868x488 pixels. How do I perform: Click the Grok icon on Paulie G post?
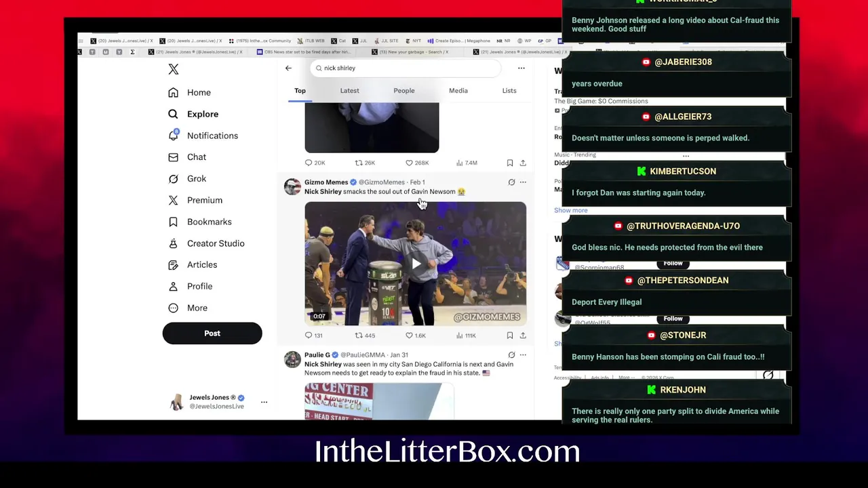[x=511, y=355]
